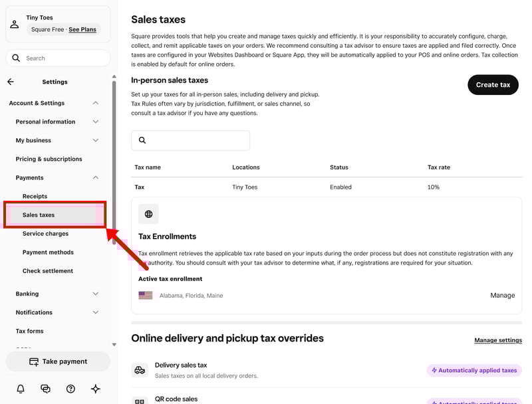Click the Take payment button
The image size is (532, 404).
58,361
